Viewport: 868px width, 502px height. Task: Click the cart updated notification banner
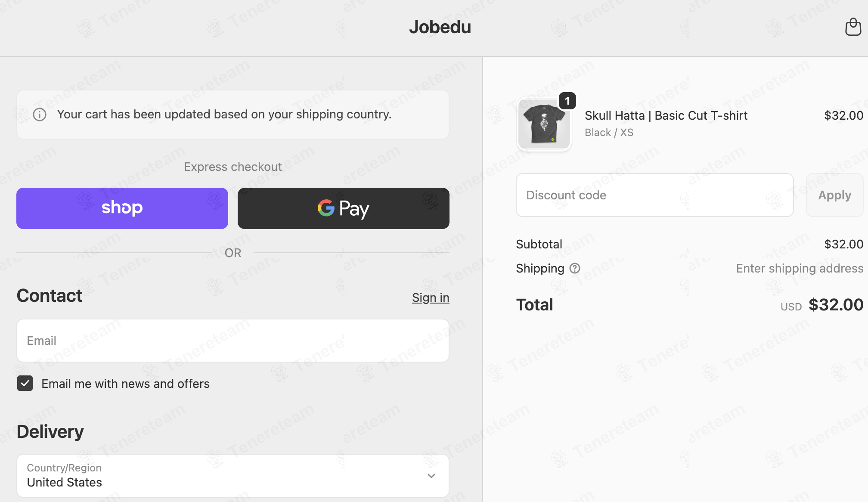[233, 115]
